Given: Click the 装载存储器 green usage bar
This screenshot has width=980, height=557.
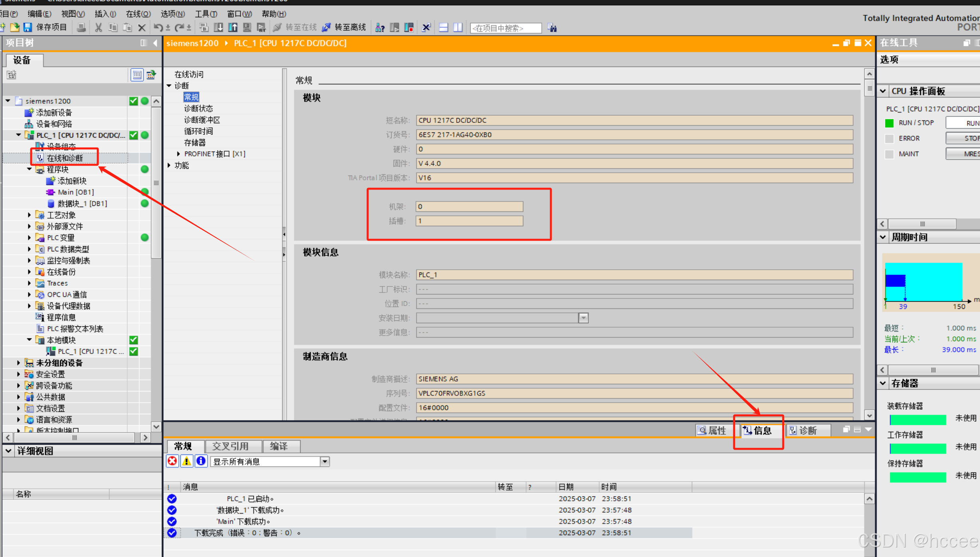Looking at the screenshot, I should 917,419.
